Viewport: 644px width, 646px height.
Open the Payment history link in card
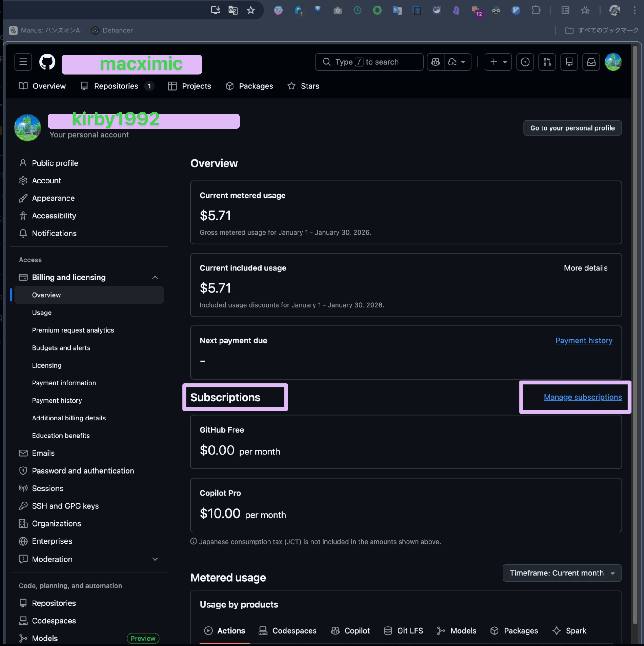tap(583, 340)
